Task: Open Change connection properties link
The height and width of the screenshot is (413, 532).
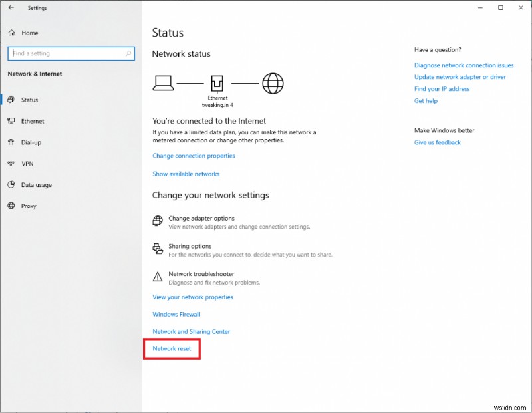Action: point(194,156)
